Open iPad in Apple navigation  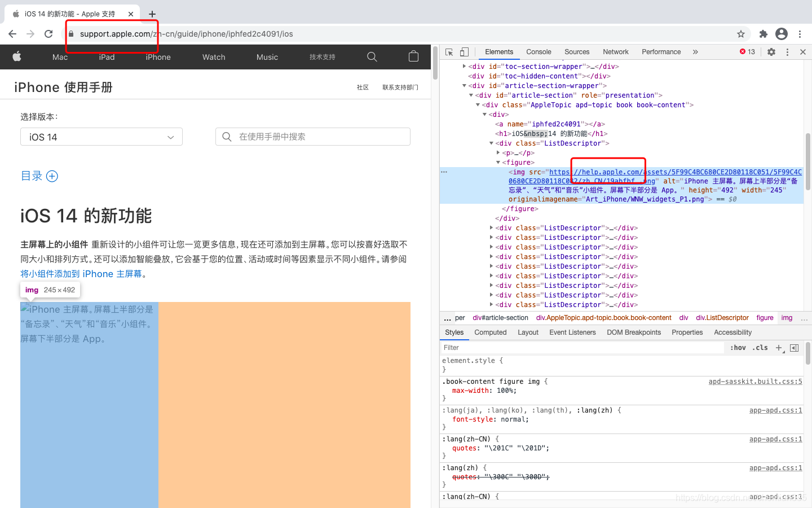click(x=107, y=57)
